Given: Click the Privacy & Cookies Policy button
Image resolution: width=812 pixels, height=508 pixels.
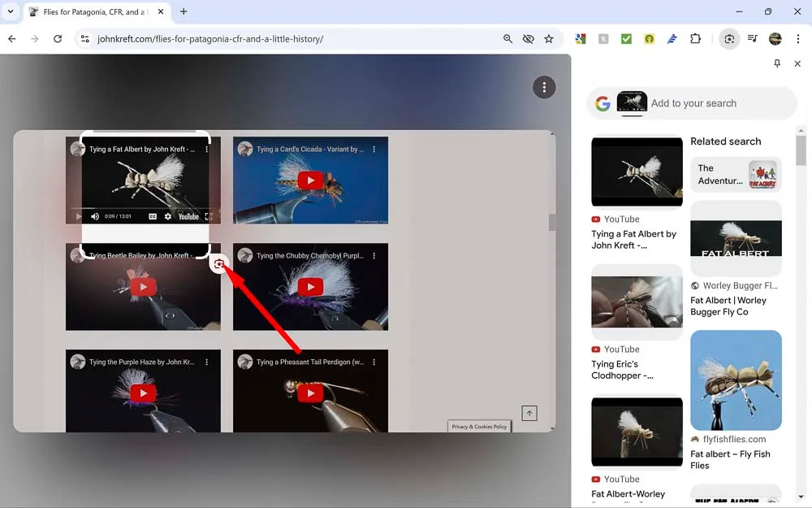Looking at the screenshot, I should pos(479,426).
